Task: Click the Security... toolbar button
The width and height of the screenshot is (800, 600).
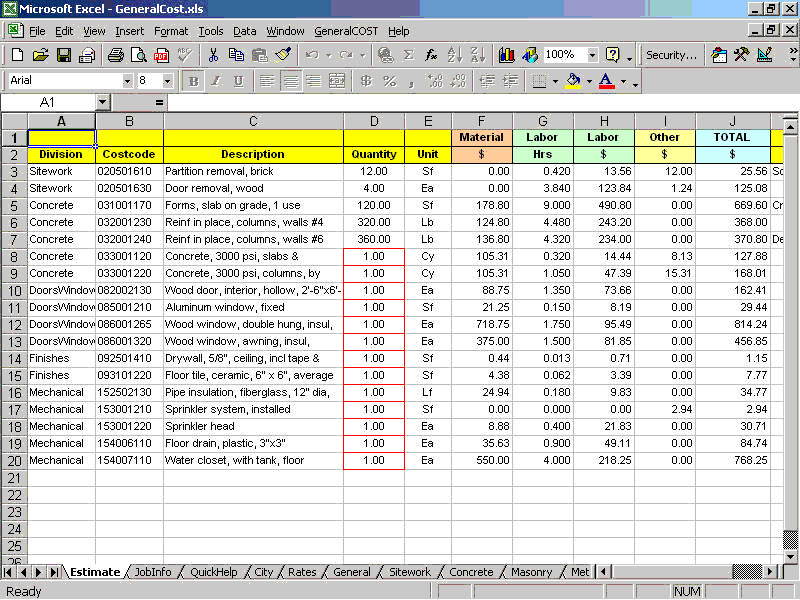Action: click(671, 55)
